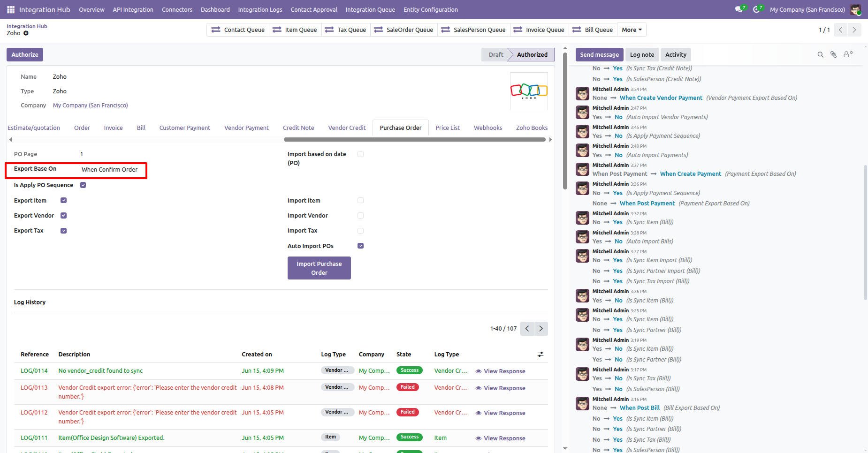Click View Response for LOG/0112
Image resolution: width=868 pixels, height=453 pixels.
tap(500, 413)
